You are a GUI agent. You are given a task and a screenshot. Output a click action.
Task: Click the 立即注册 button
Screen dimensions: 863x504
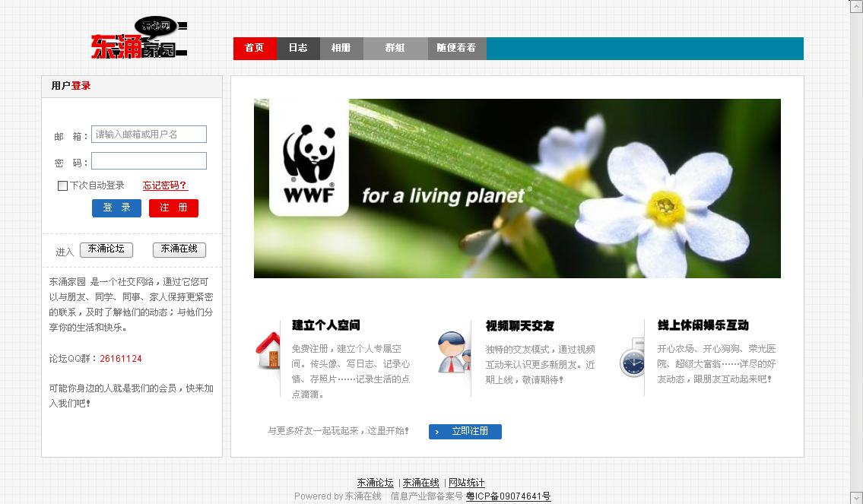tap(465, 432)
